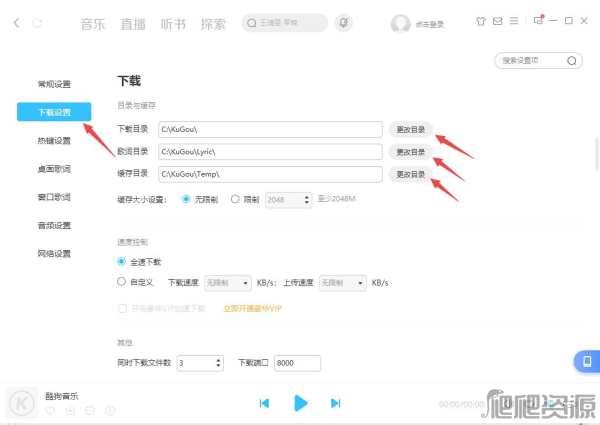Click the 立即开通豪华VIP link
Screen dimensions: 600x425
click(253, 309)
